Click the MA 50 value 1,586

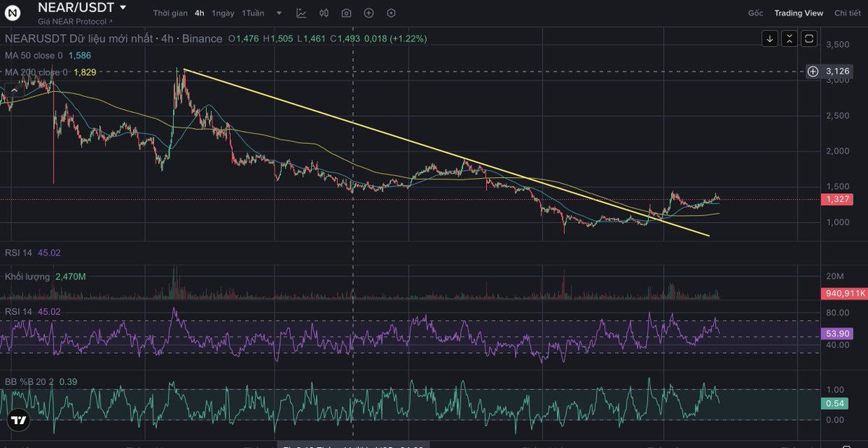pos(80,55)
